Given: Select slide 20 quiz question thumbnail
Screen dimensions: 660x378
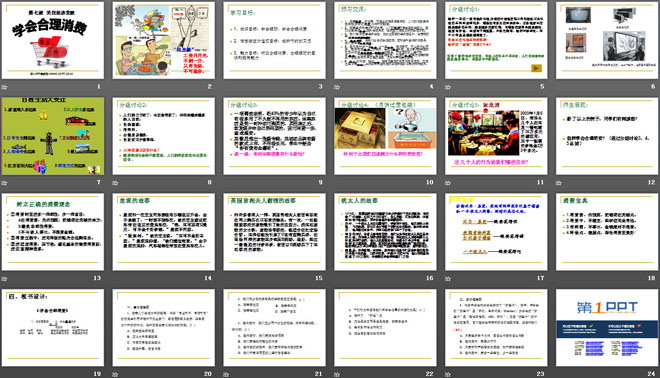Looking at the screenshot, I should point(163,327).
